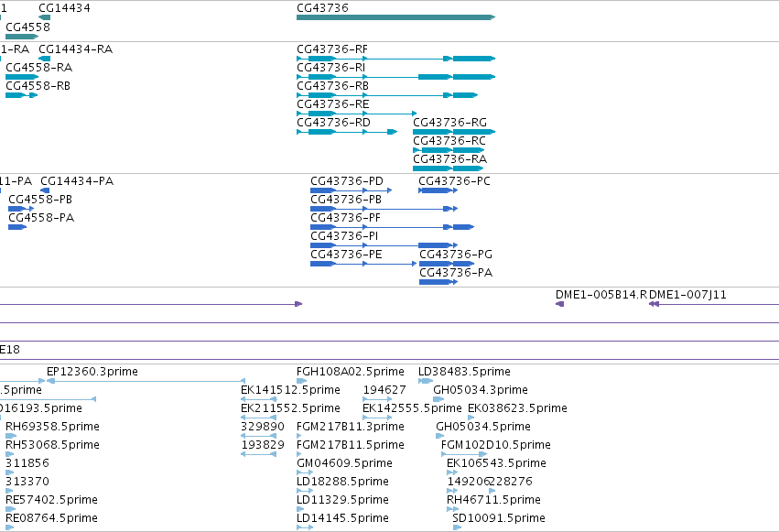Image resolution: width=779 pixels, height=532 pixels.
Task: Select EST SD10091.5prime
Action: 457,528
